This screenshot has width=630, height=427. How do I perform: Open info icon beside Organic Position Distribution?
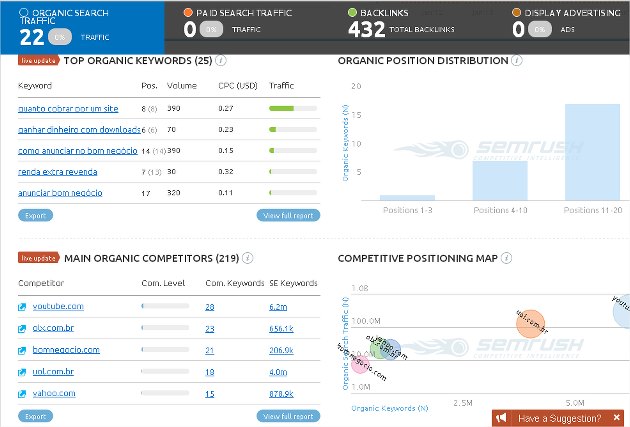pos(517,61)
